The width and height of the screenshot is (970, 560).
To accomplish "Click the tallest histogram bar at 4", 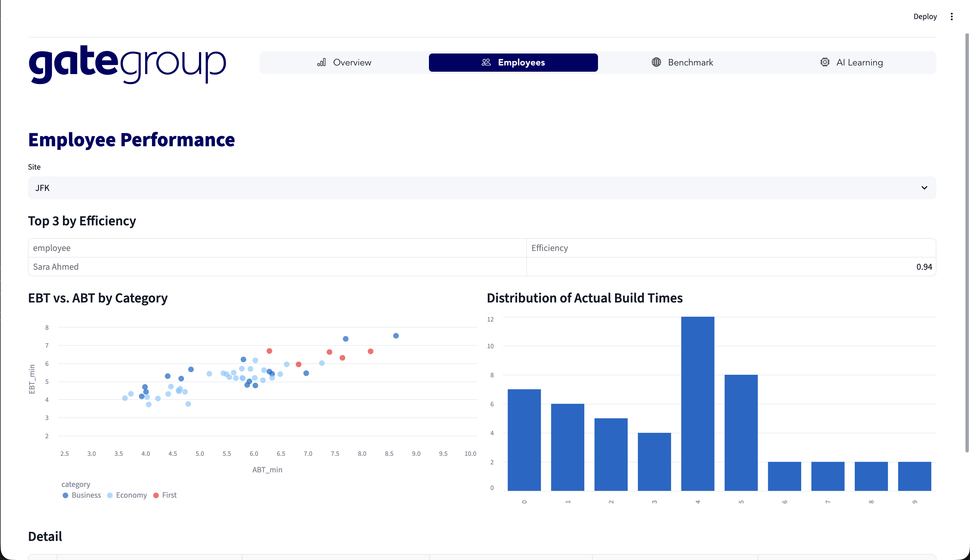I will pyautogui.click(x=697, y=404).
